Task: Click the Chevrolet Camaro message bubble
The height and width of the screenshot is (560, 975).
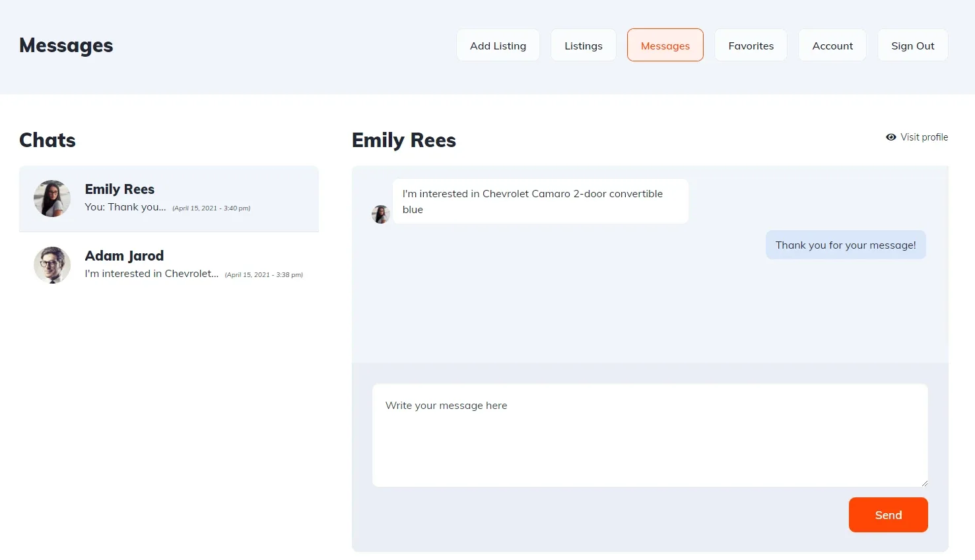Action: click(541, 201)
